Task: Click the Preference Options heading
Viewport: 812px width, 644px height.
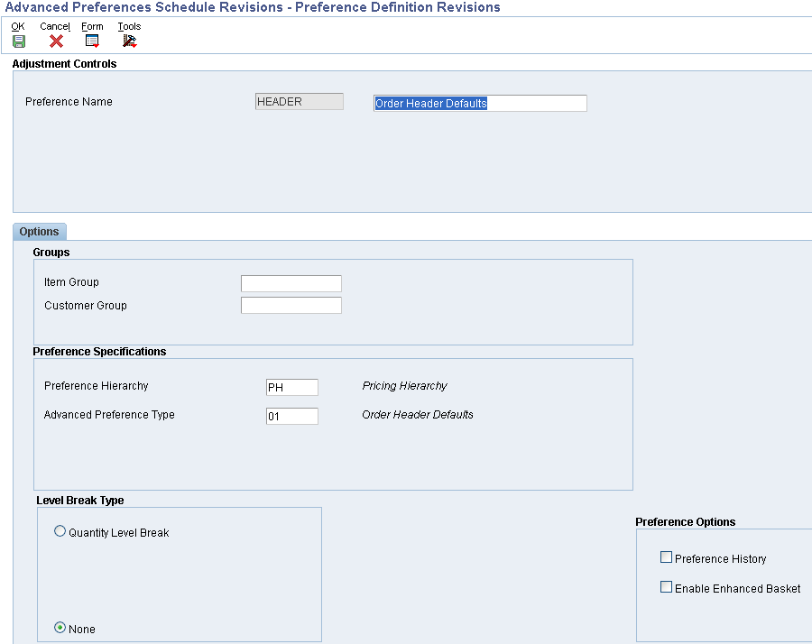Action: click(x=685, y=522)
